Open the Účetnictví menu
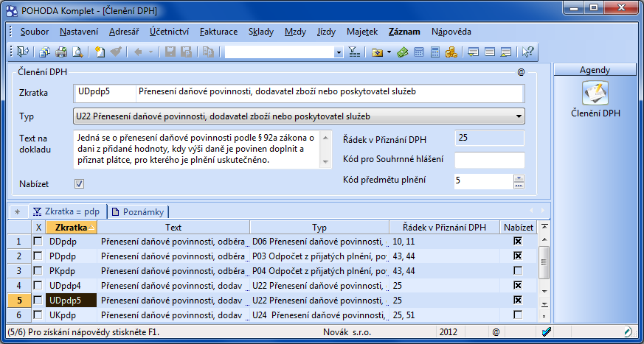 (x=169, y=32)
